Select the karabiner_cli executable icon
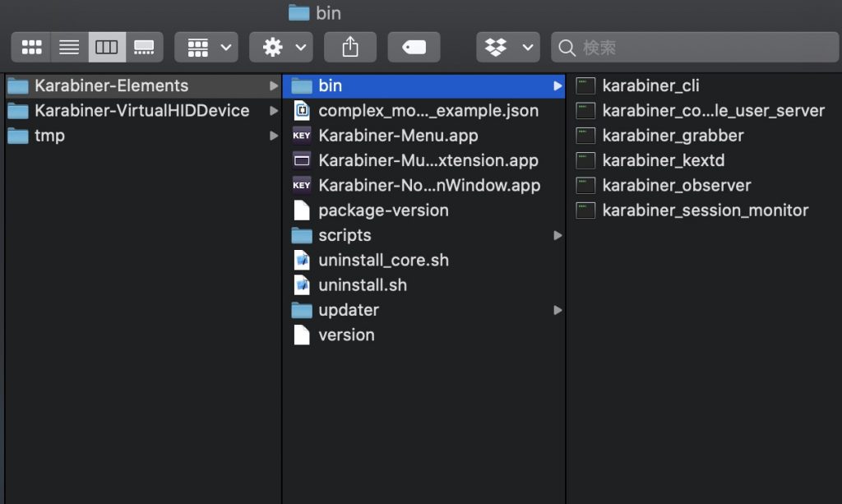The width and height of the screenshot is (842, 504). pos(585,86)
